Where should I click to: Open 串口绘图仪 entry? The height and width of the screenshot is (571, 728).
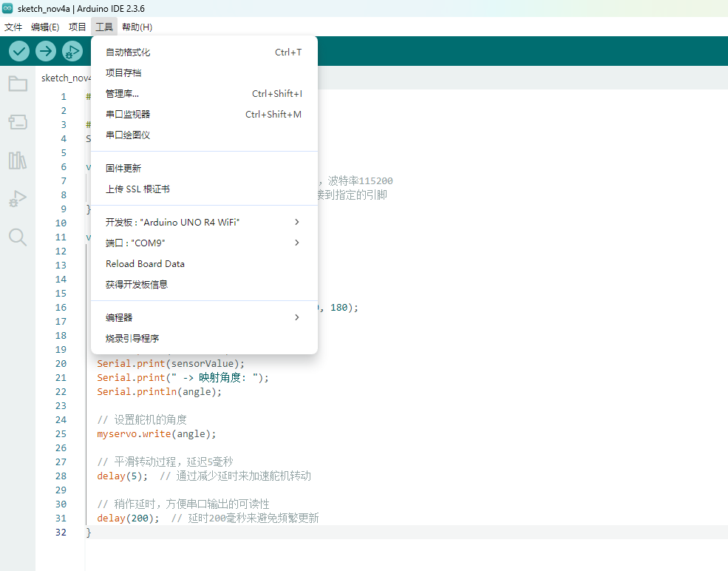pos(204,135)
